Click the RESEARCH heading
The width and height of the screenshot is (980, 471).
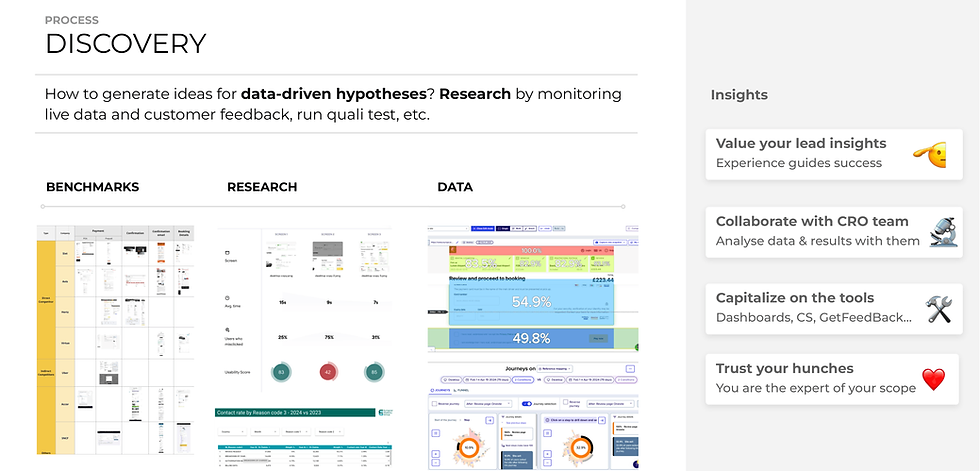coord(262,187)
